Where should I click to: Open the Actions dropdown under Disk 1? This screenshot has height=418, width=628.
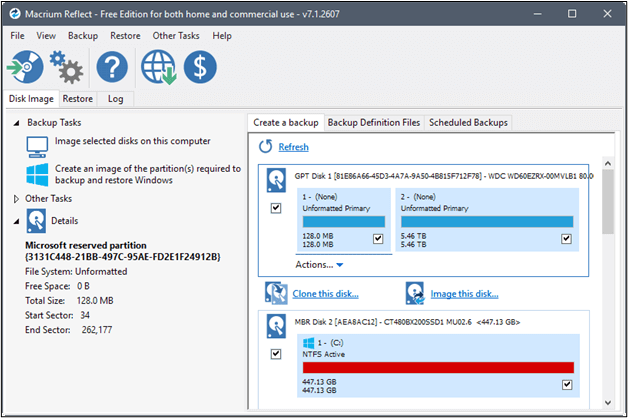click(x=319, y=265)
